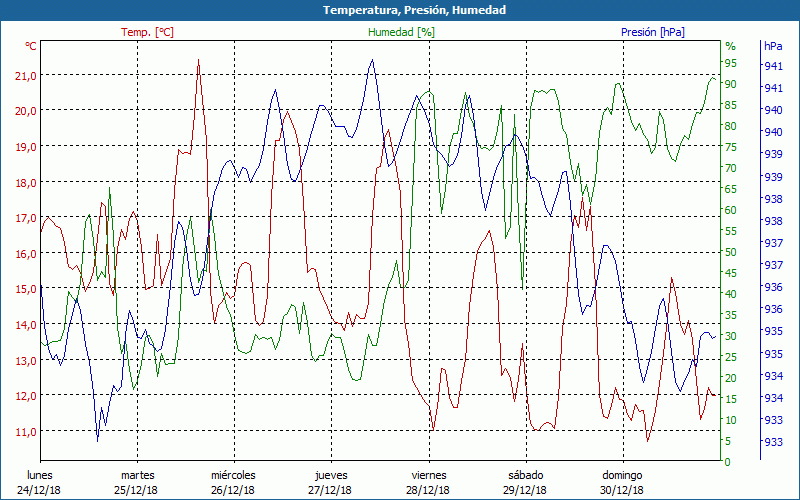This screenshot has height=500, width=800.
Task: Click the 15,0 temperature axis tick
Action: pyautogui.click(x=27, y=289)
